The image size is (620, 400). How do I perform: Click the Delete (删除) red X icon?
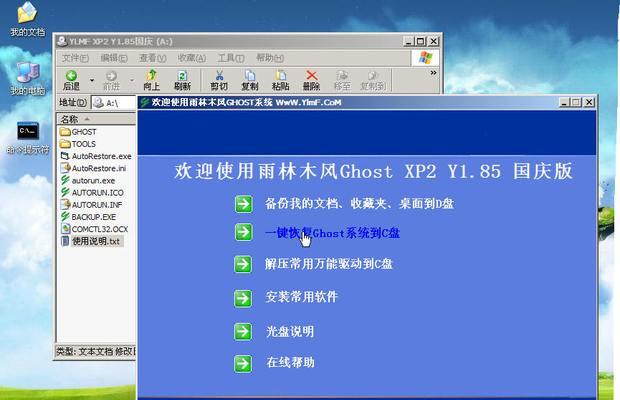coord(312,80)
